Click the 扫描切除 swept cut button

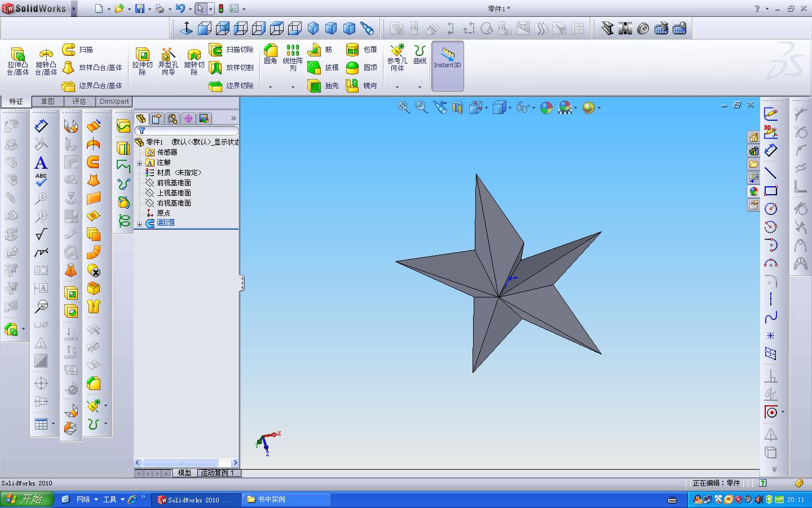click(232, 50)
